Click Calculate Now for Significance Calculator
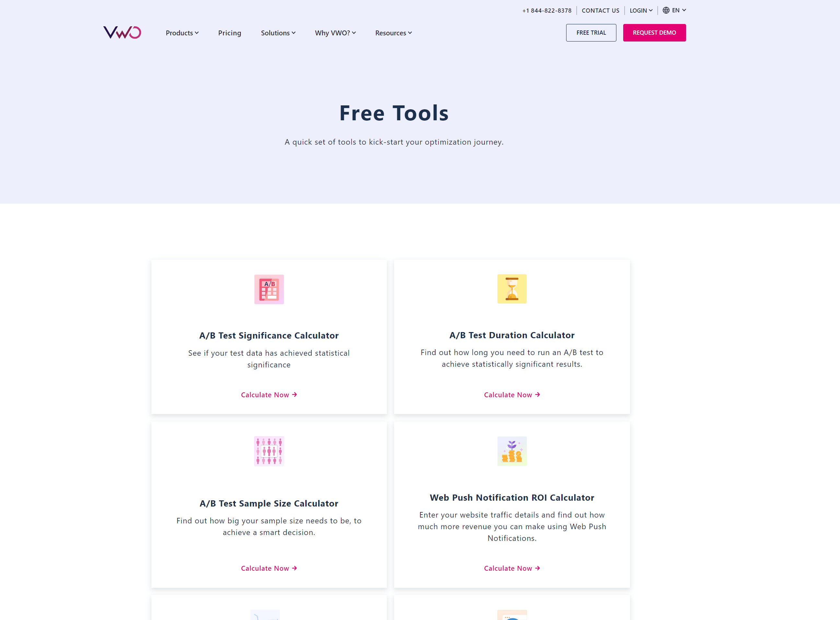This screenshot has height=620, width=840. pos(269,394)
